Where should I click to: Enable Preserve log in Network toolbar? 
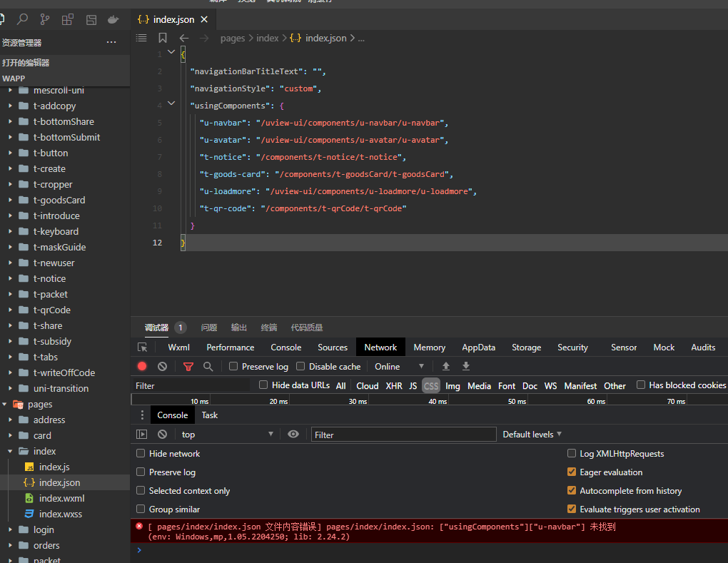tap(233, 366)
